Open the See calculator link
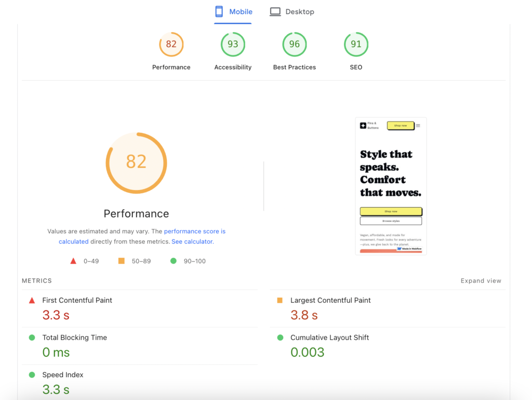This screenshot has height=400, width=532. pos(192,242)
